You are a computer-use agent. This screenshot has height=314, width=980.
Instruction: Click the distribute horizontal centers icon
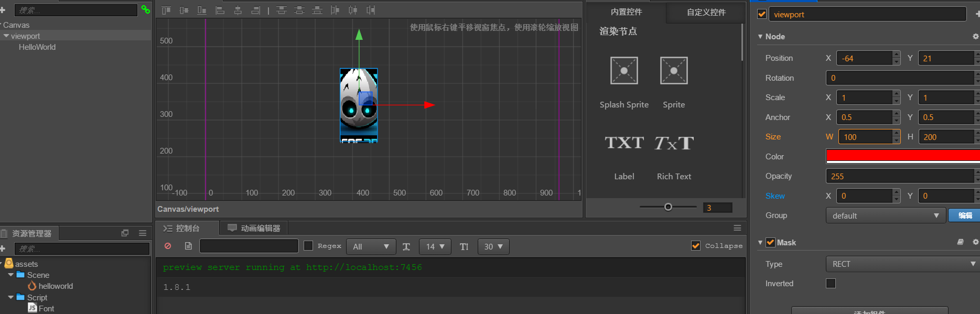[353, 10]
